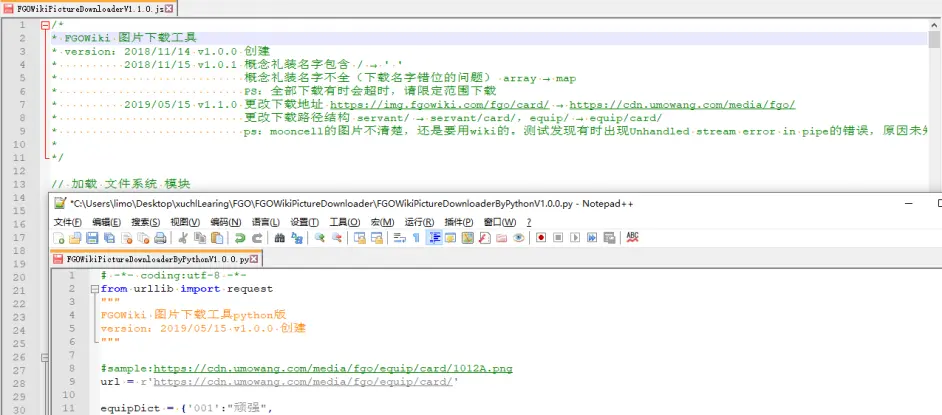Toggle file monitoring eye icon
942x415 pixels.
(518, 238)
